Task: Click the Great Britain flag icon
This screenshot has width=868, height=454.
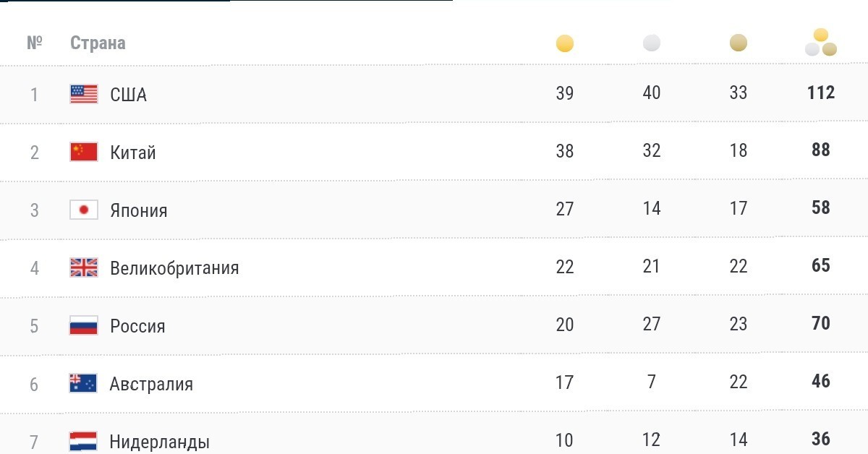Action: [84, 267]
